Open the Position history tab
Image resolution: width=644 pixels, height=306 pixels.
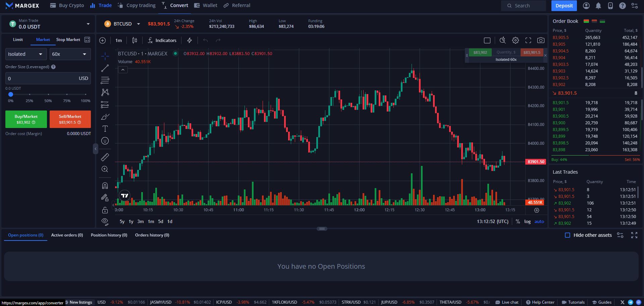[x=109, y=235]
